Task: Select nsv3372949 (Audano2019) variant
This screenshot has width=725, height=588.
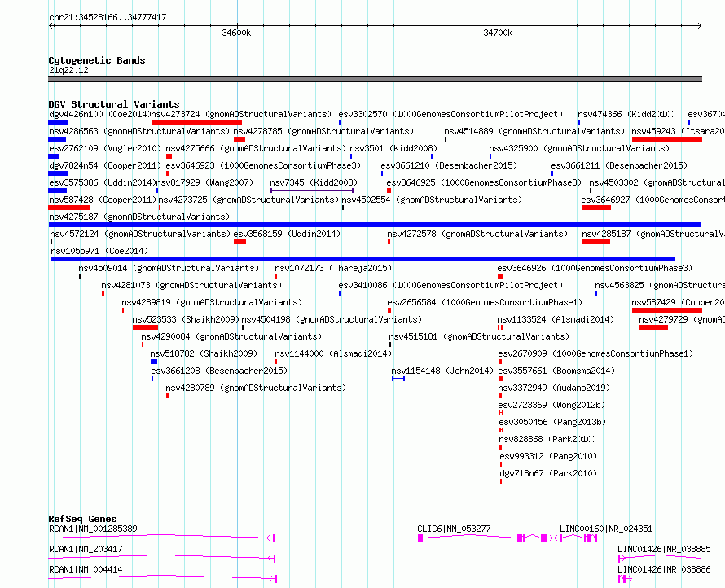Action: 554,388
